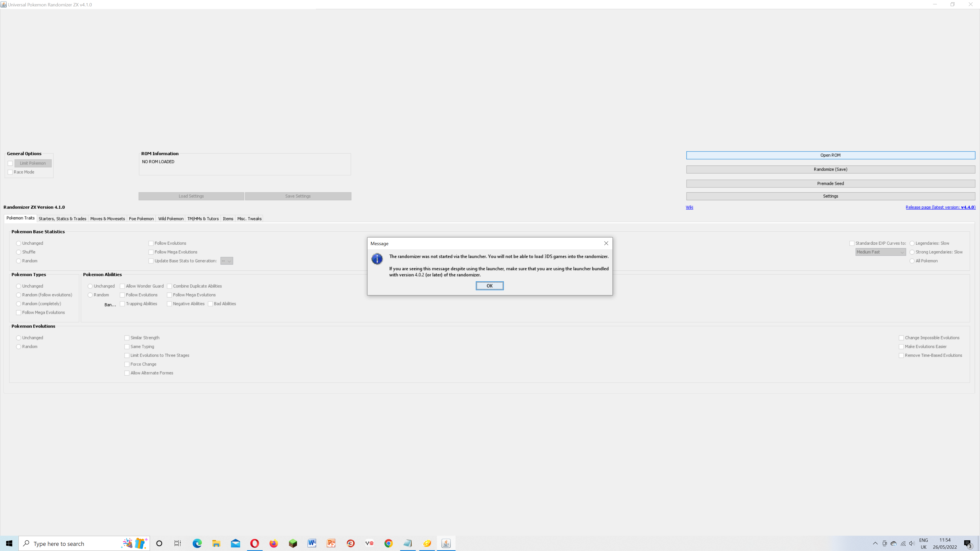Open PowerPoint from the taskbar
Image resolution: width=980 pixels, height=551 pixels.
point(331,543)
